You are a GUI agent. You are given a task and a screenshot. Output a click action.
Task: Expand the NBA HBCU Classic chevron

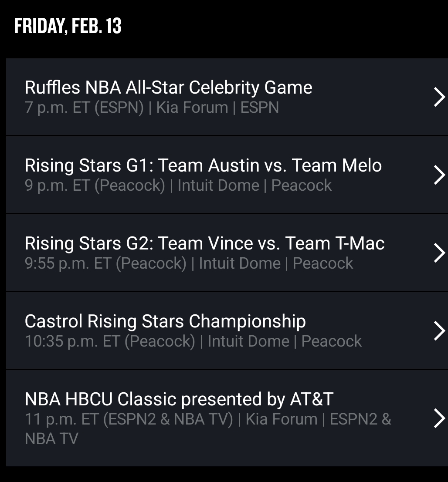click(439, 418)
